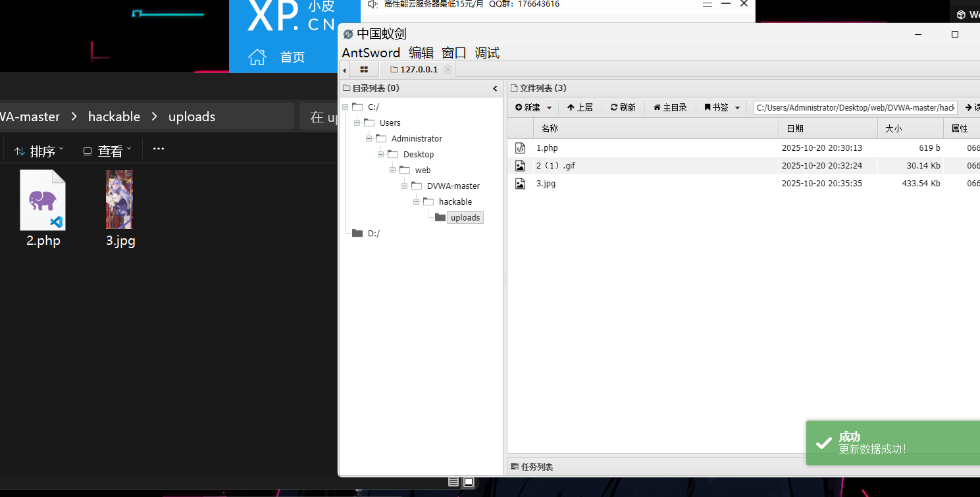Screen dimensions: 980x497
Task: Open the 新建 dropdown arrow
Action: (550, 107)
